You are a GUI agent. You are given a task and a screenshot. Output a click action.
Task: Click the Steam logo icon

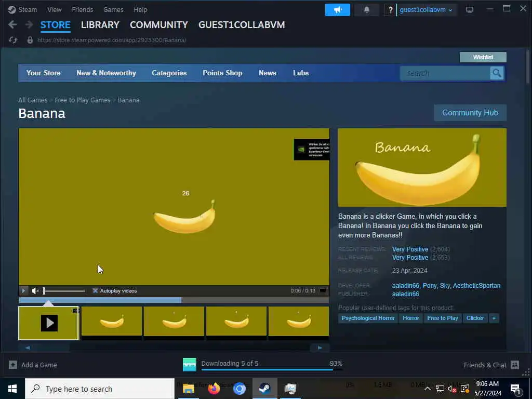coord(12,9)
